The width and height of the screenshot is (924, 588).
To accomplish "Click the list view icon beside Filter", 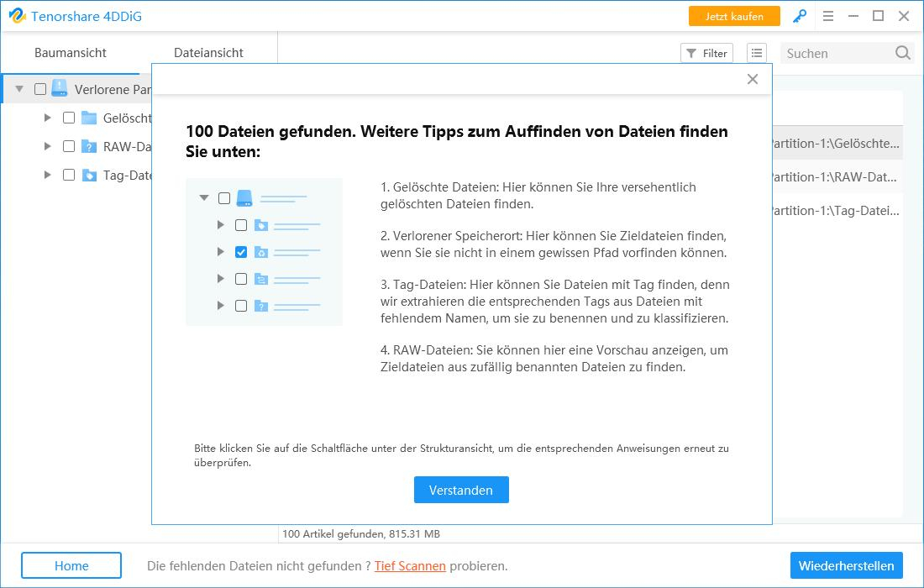I will pyautogui.click(x=756, y=52).
